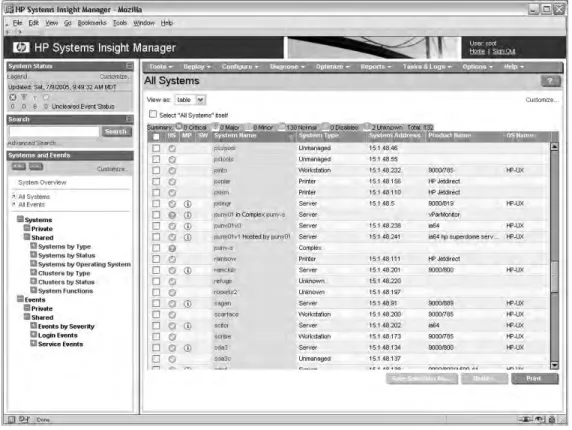The width and height of the screenshot is (572, 430).
Task: Sort by the System Address column header
Action: (395, 136)
